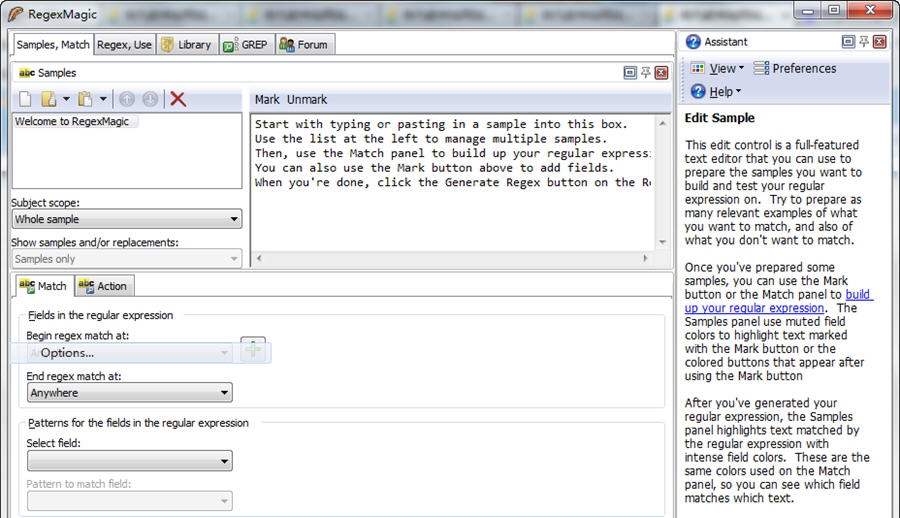Open the View menu in Assistant
Image resolution: width=900 pixels, height=518 pixels.
717,68
